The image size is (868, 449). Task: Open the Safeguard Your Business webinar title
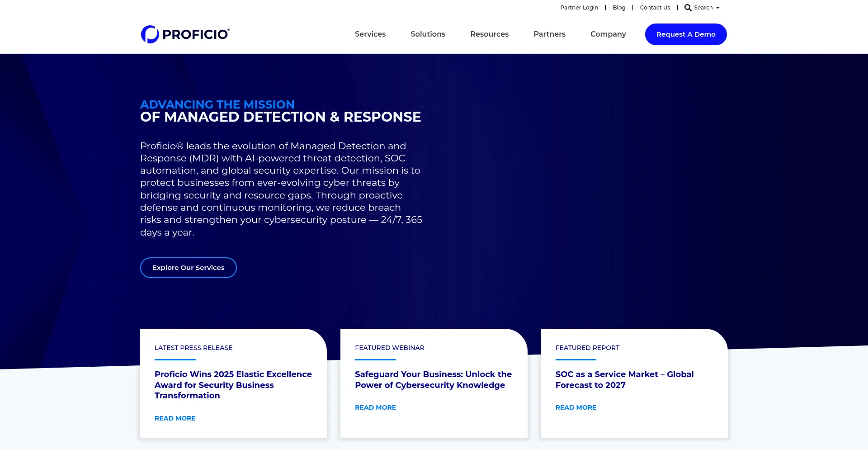(x=433, y=380)
